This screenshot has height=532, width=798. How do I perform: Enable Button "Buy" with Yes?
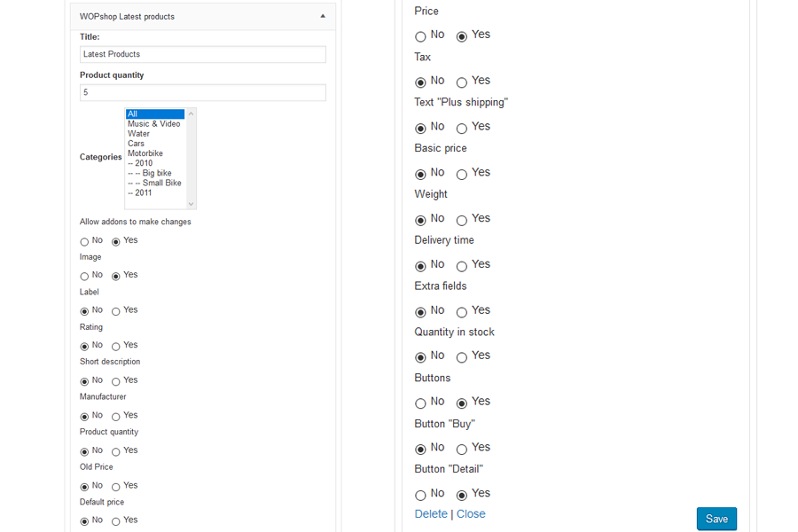462,450
